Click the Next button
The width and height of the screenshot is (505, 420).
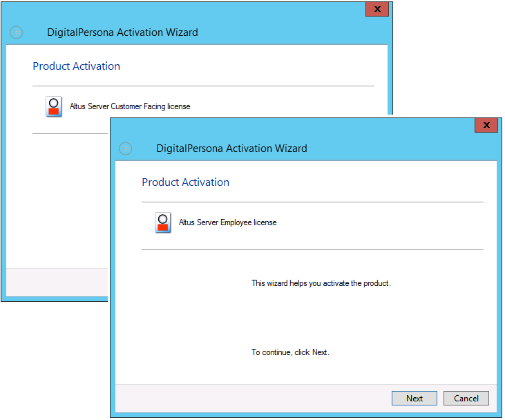(414, 399)
